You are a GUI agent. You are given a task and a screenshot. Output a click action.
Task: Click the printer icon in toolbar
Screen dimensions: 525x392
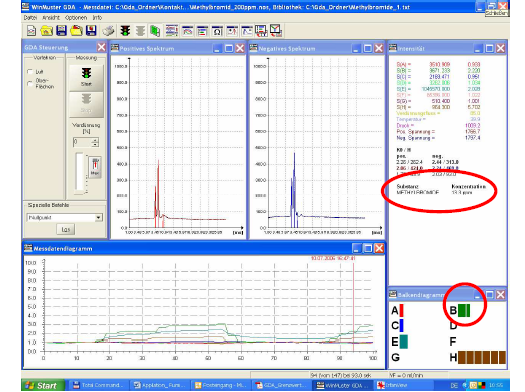(x=108, y=31)
